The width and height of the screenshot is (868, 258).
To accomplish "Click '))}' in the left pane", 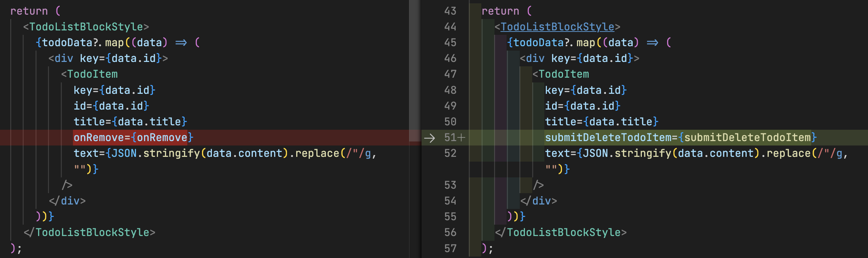I will [x=45, y=217].
